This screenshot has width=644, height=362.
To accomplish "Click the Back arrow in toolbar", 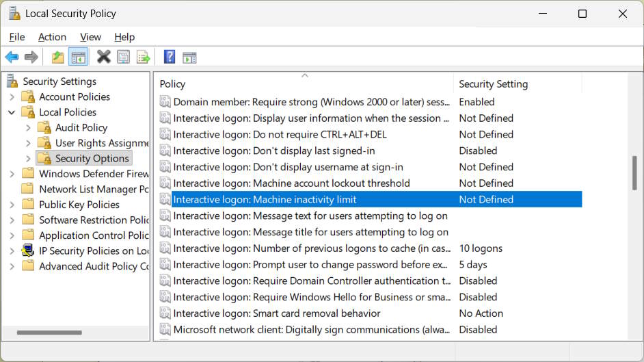I will tap(12, 57).
